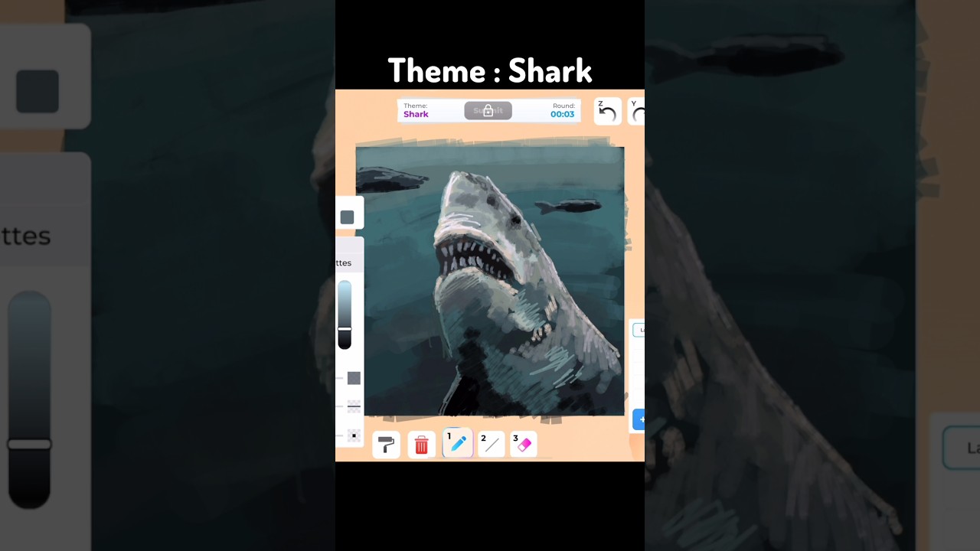Image resolution: width=980 pixels, height=551 pixels.
Task: Click the Redo arrow button labeled Y
Action: coord(637,112)
